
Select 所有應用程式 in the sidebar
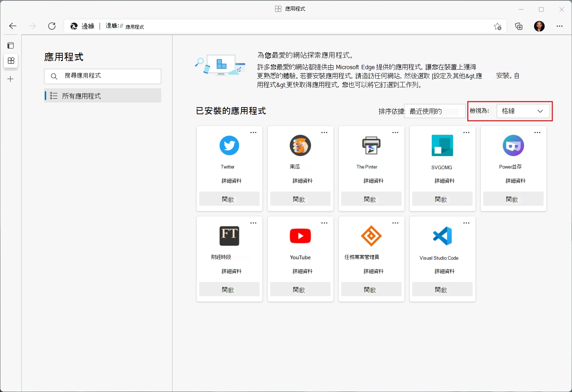(x=103, y=96)
